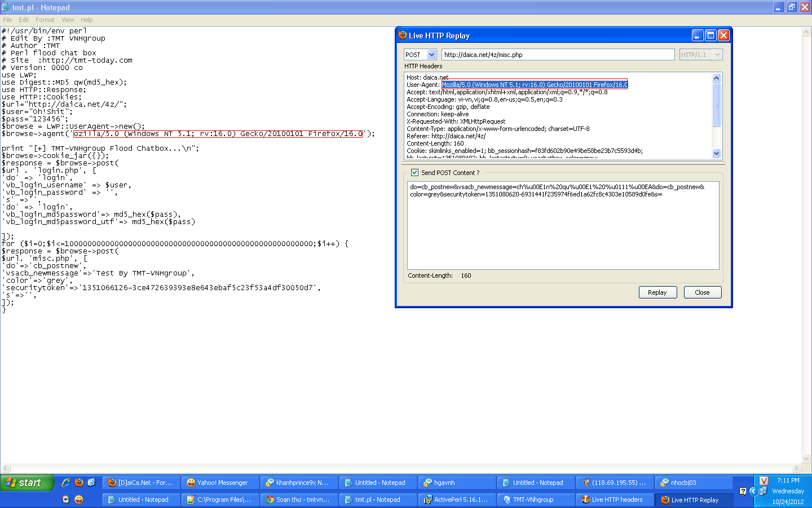Switch to Yahoo! Messenger taskbar button

coord(220,483)
